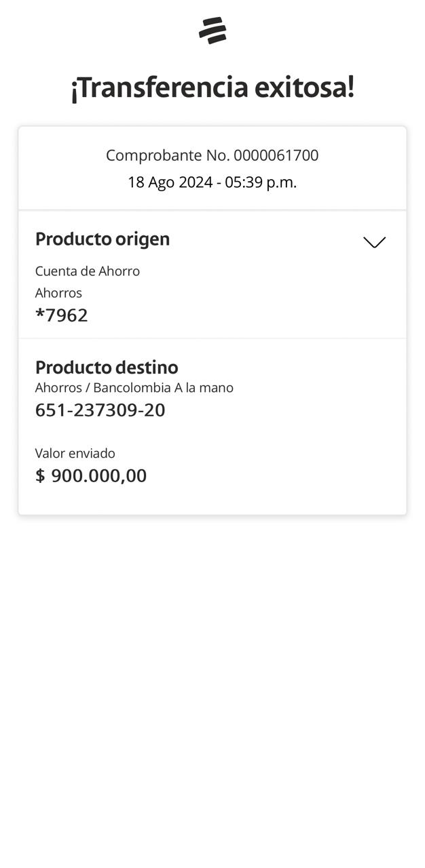Click the ¡Transferencia exitosa! title

[212, 87]
